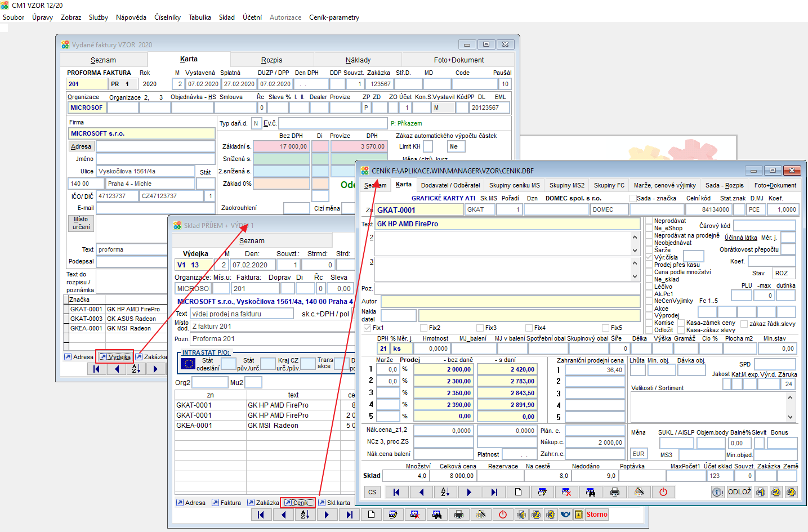The height and width of the screenshot is (532, 808).
Task: Toggle the Ne_eShop checkbox
Action: coord(649,228)
